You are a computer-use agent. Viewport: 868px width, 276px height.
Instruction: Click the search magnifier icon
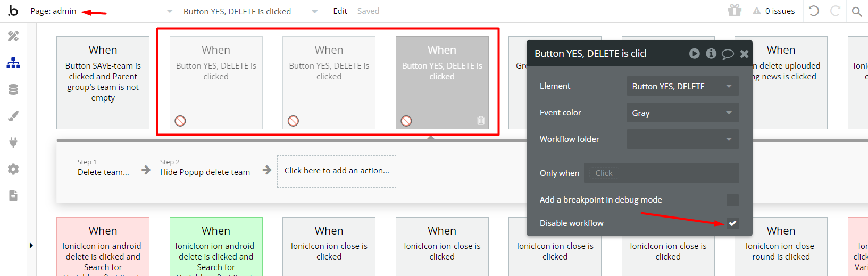tap(856, 11)
